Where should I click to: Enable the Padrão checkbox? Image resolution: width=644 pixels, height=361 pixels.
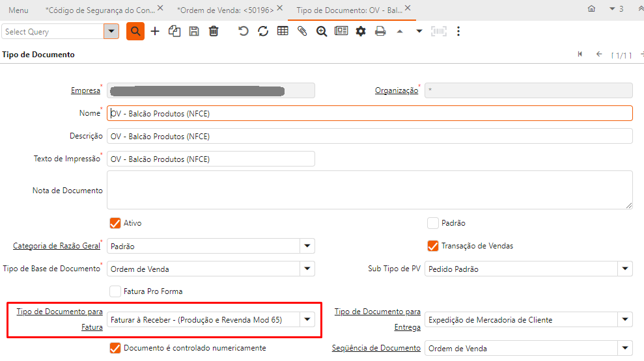pos(433,223)
